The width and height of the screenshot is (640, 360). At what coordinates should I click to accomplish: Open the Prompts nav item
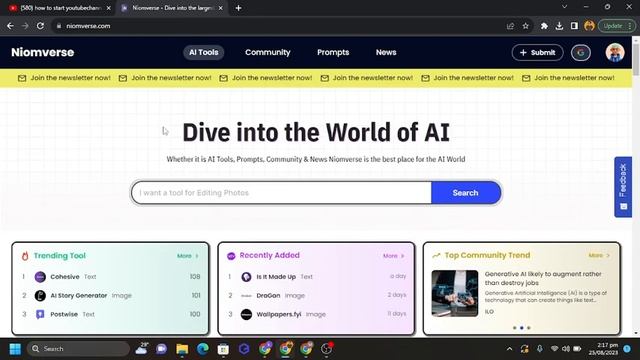333,52
